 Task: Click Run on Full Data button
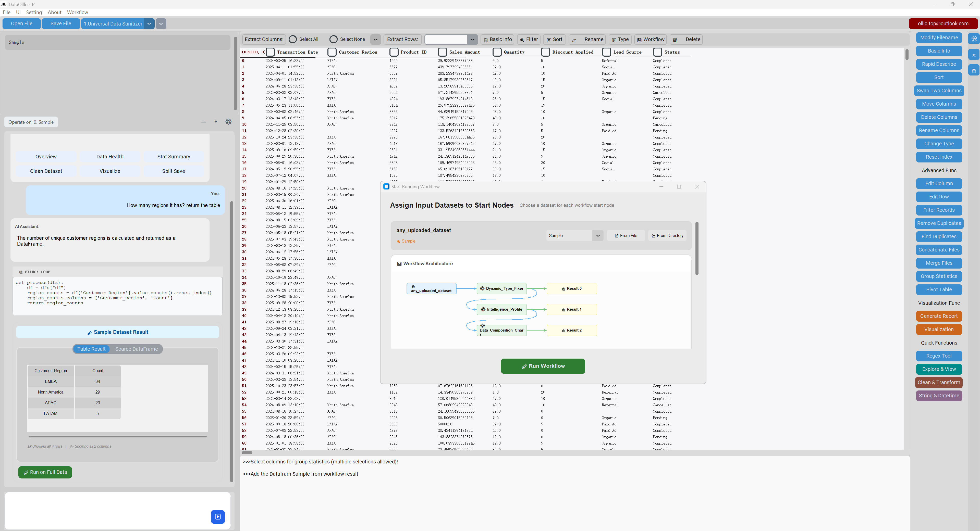[45, 472]
